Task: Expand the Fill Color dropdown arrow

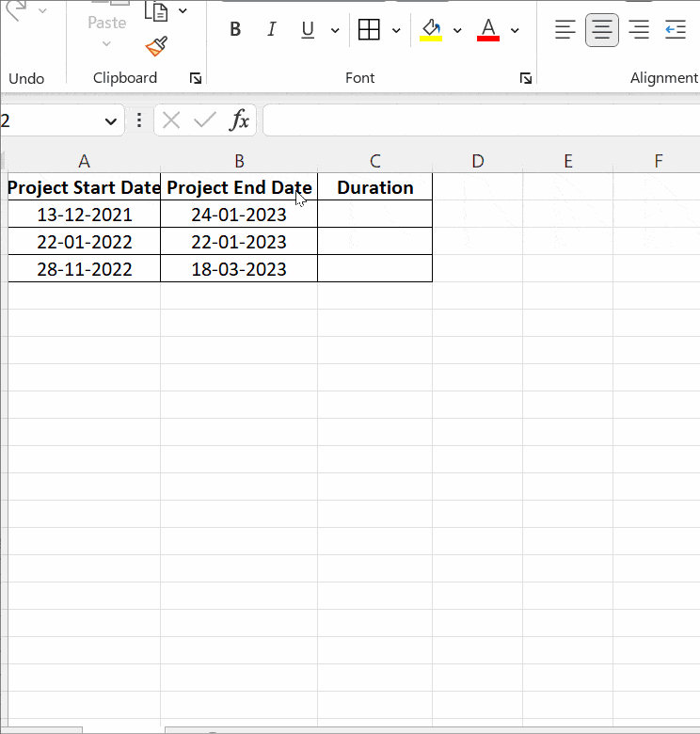Action: tap(457, 30)
